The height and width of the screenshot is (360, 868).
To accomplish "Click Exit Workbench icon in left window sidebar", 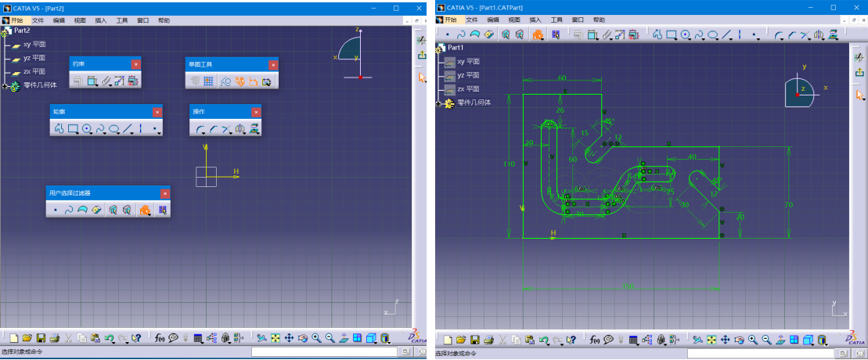I will pyautogui.click(x=421, y=55).
